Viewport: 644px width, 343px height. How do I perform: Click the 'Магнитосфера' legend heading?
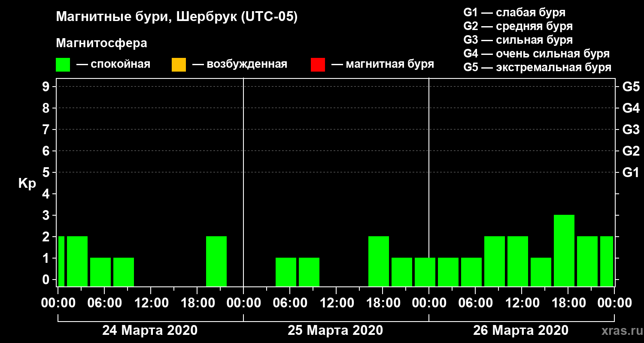pos(101,43)
